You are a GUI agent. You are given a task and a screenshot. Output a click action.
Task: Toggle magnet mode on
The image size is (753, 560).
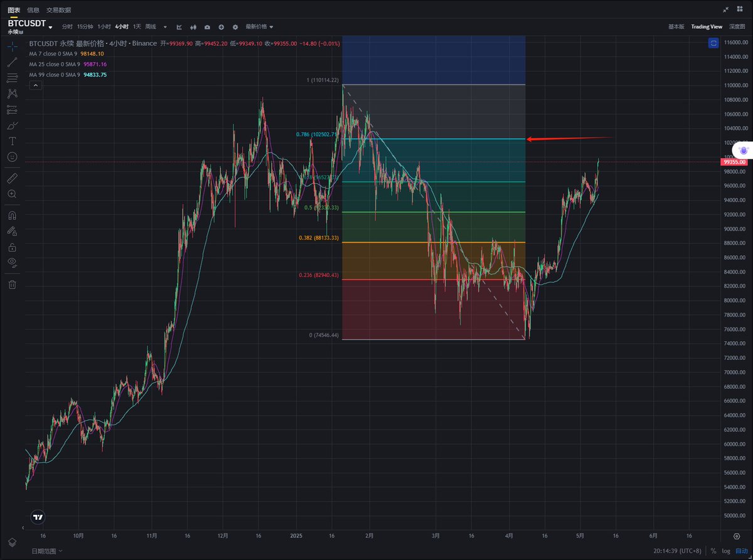[x=13, y=215]
